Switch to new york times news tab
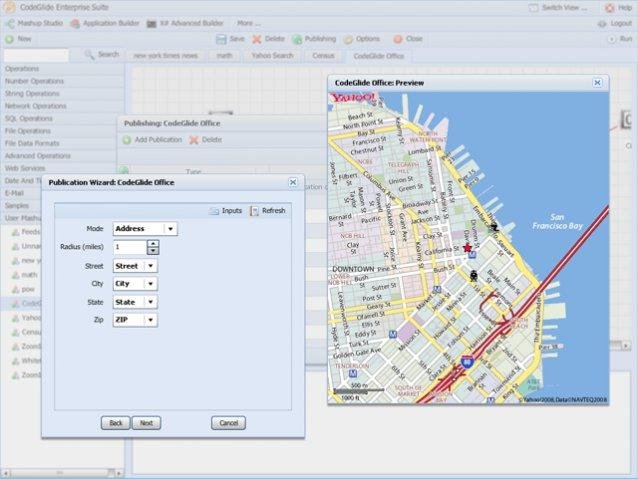Image resolution: width=638 pixels, height=479 pixels. (166, 56)
